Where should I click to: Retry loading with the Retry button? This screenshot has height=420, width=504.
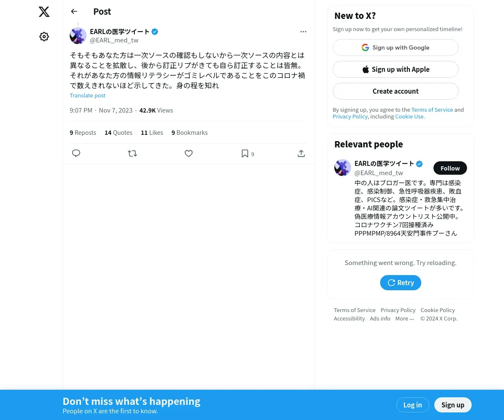pyautogui.click(x=401, y=283)
